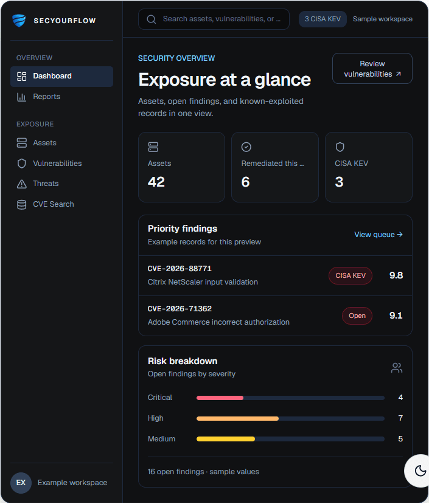This screenshot has height=504, width=429.
Task: Click the SECURITY OVERVIEW label
Action: pyautogui.click(x=176, y=58)
